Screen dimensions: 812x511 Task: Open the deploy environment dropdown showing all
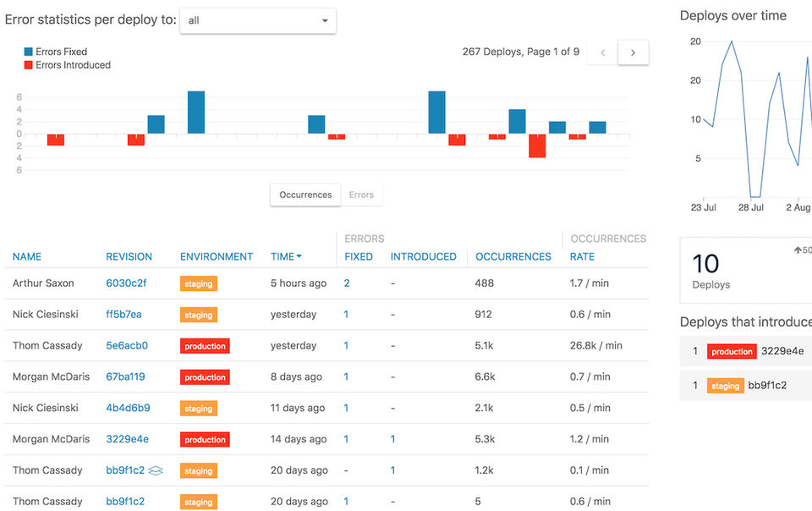[x=258, y=21]
